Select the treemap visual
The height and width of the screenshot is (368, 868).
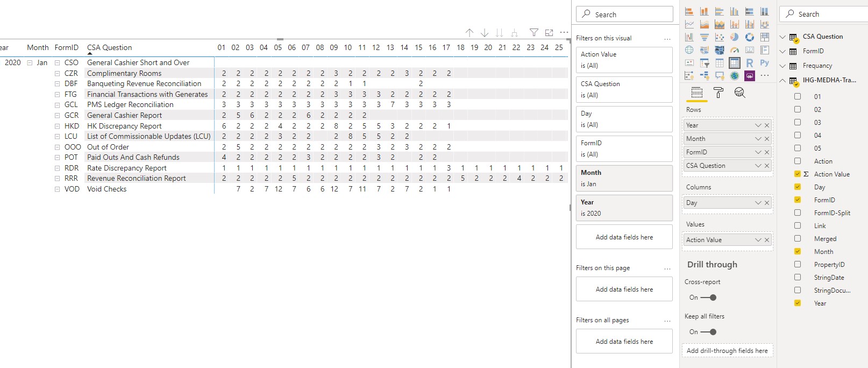[x=764, y=37]
